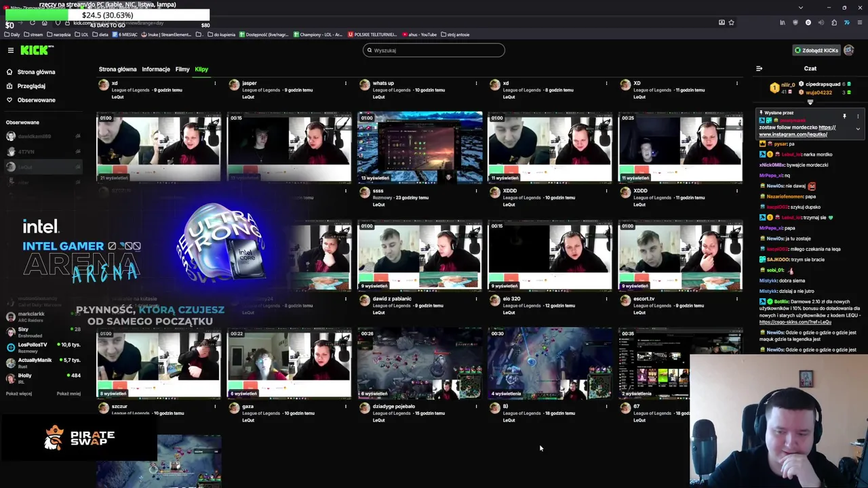Open the options menu for the escort.tv clip
The height and width of the screenshot is (488, 868).
[x=736, y=299]
